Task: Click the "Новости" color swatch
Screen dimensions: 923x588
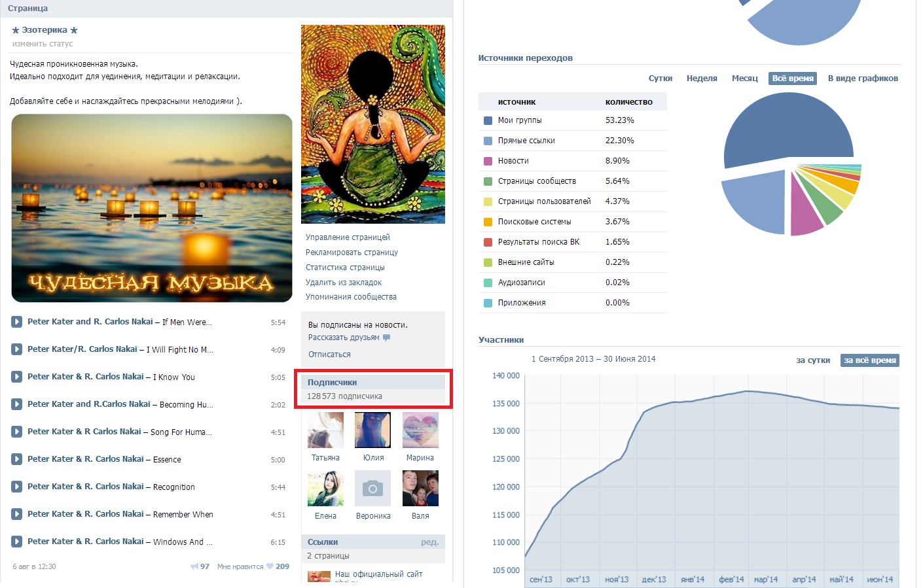Action: [x=488, y=161]
